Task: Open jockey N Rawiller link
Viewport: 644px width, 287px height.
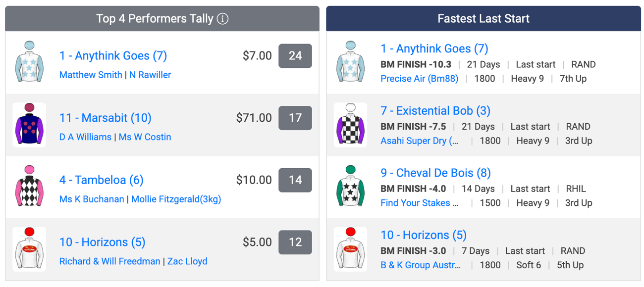Action: point(150,75)
